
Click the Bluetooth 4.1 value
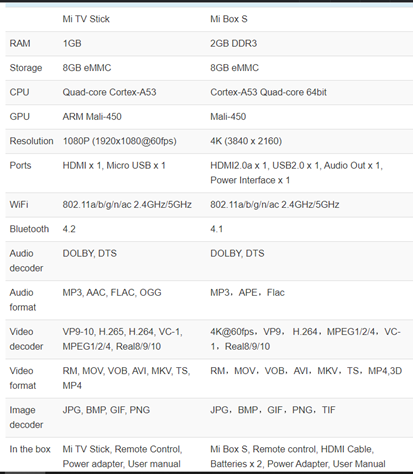216,229
